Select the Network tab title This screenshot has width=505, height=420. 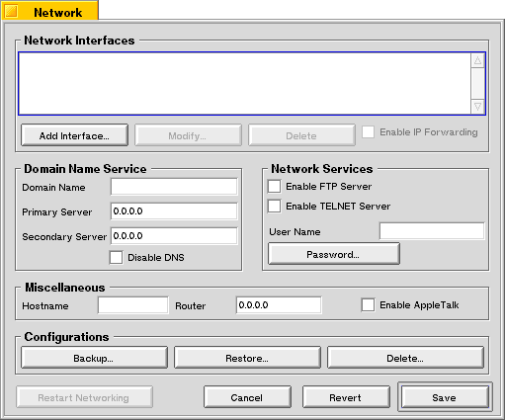58,13
